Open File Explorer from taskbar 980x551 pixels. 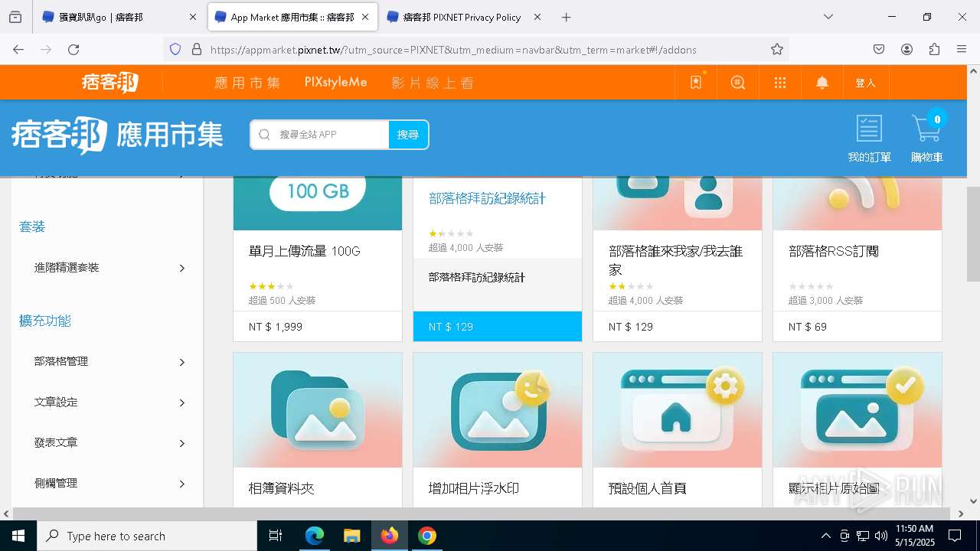click(351, 536)
